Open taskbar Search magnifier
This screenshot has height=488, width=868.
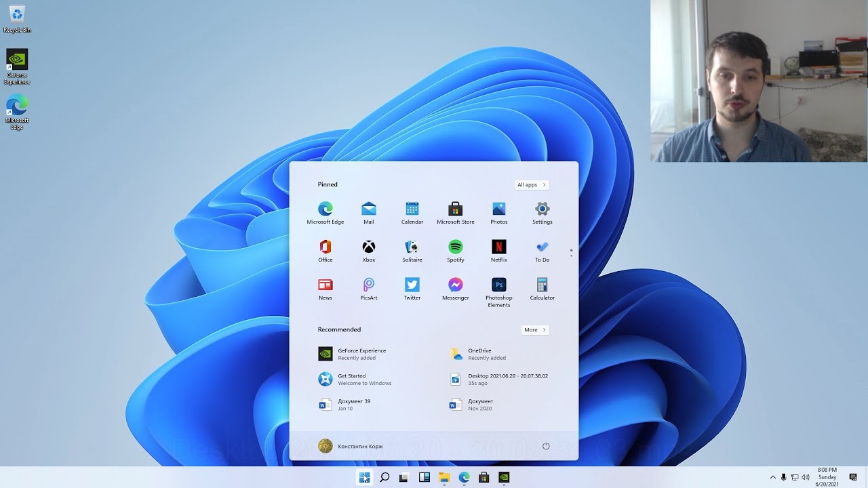tap(384, 477)
